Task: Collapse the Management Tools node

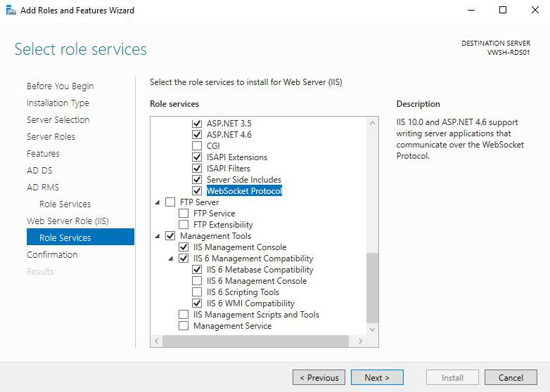Action: pos(158,236)
